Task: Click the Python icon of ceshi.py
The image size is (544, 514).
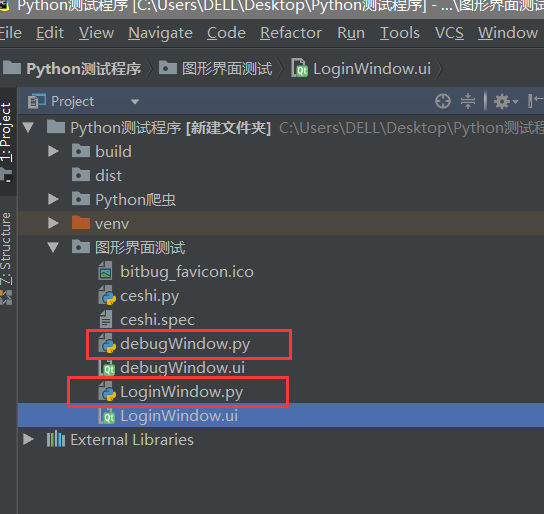Action: point(107,295)
